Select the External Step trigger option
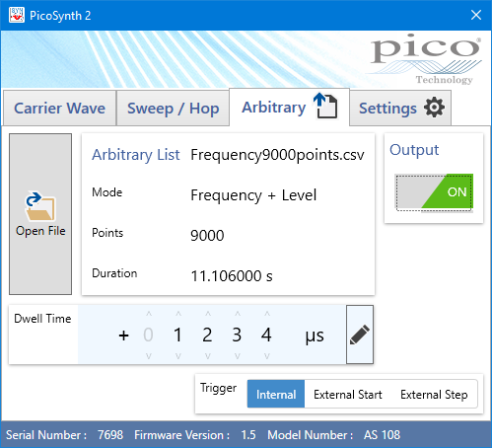The height and width of the screenshot is (448, 492). click(x=434, y=394)
